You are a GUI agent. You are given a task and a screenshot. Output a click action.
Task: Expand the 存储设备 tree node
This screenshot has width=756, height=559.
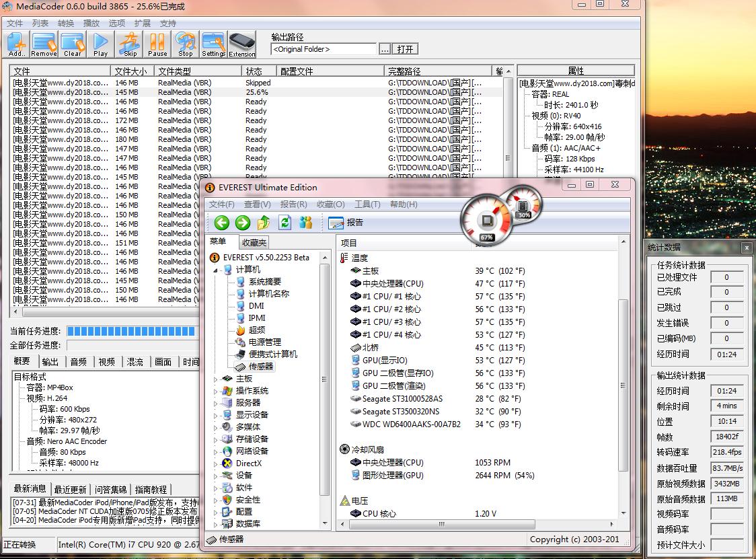pos(215,439)
